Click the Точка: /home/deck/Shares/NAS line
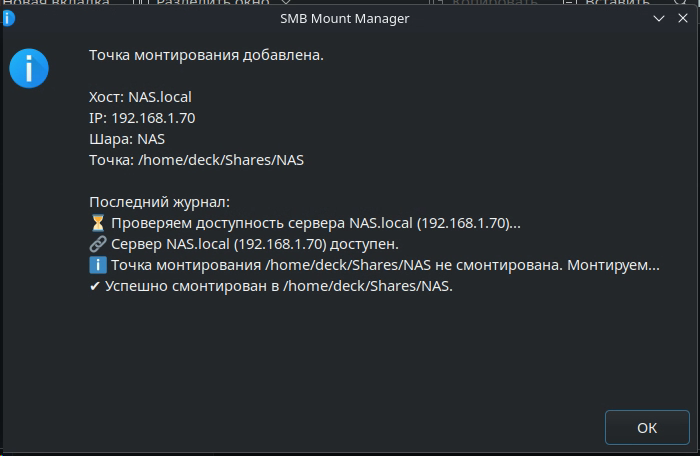Image resolution: width=700 pixels, height=456 pixels. [x=196, y=160]
